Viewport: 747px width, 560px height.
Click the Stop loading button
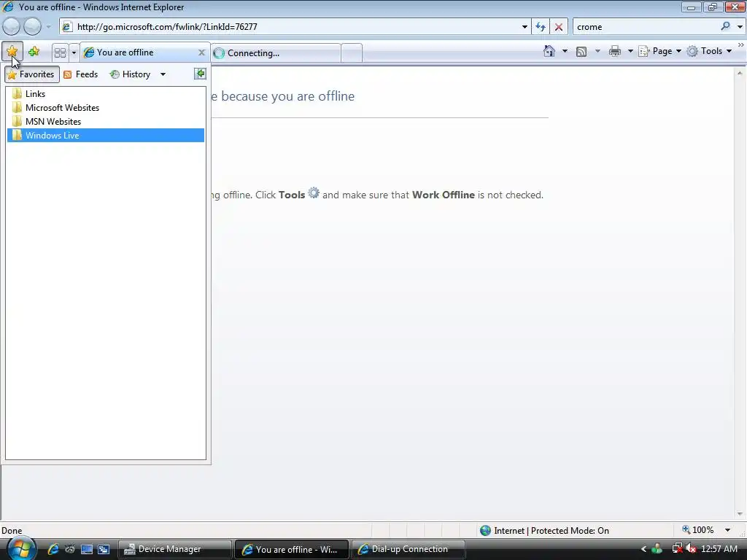click(558, 27)
